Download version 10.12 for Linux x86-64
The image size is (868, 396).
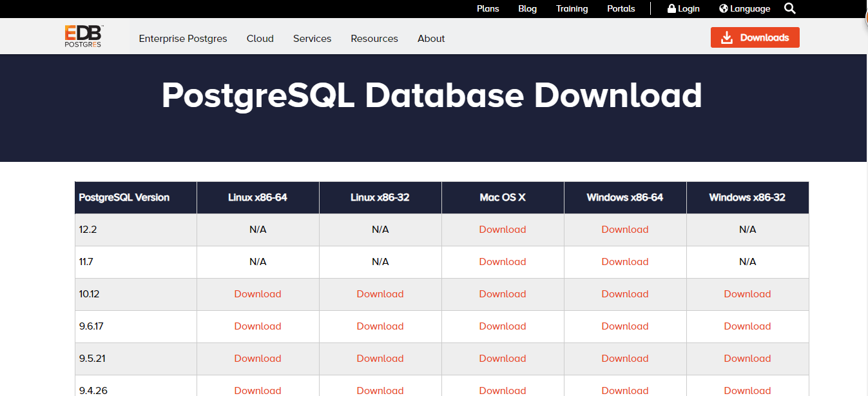pyautogui.click(x=258, y=294)
